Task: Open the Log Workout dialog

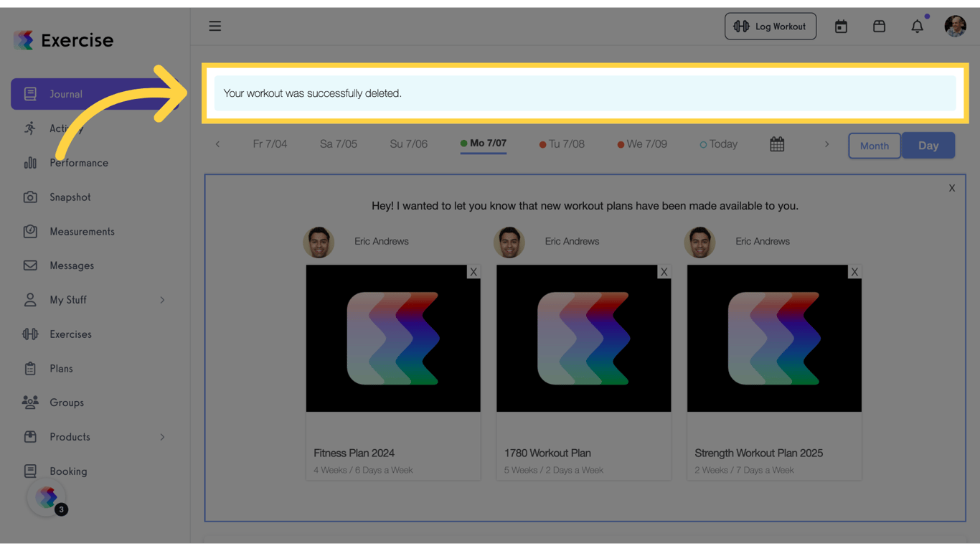Action: 770,26
